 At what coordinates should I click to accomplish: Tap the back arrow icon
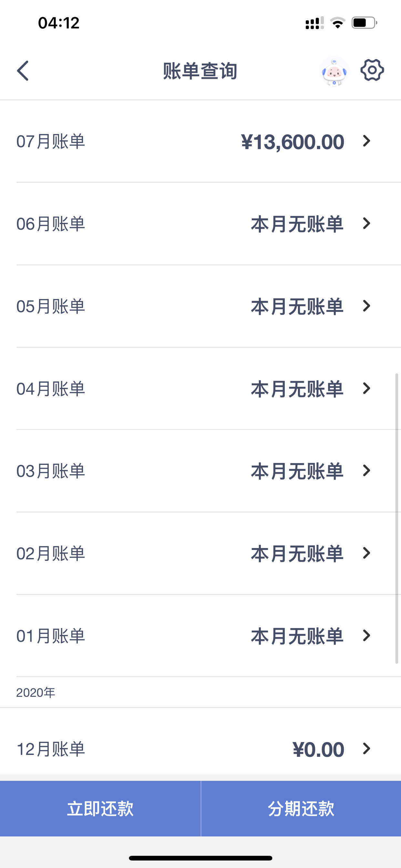point(23,71)
